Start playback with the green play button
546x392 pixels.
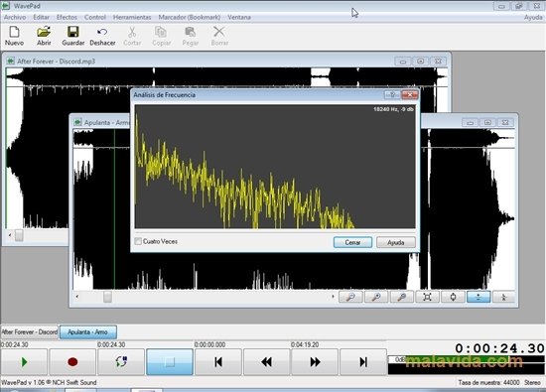coord(24,362)
